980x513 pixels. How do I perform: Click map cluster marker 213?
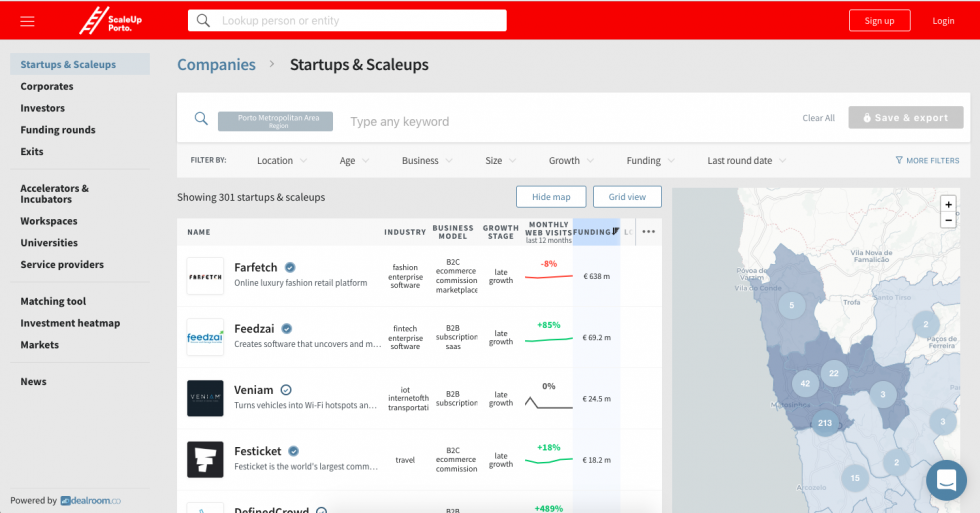825,423
